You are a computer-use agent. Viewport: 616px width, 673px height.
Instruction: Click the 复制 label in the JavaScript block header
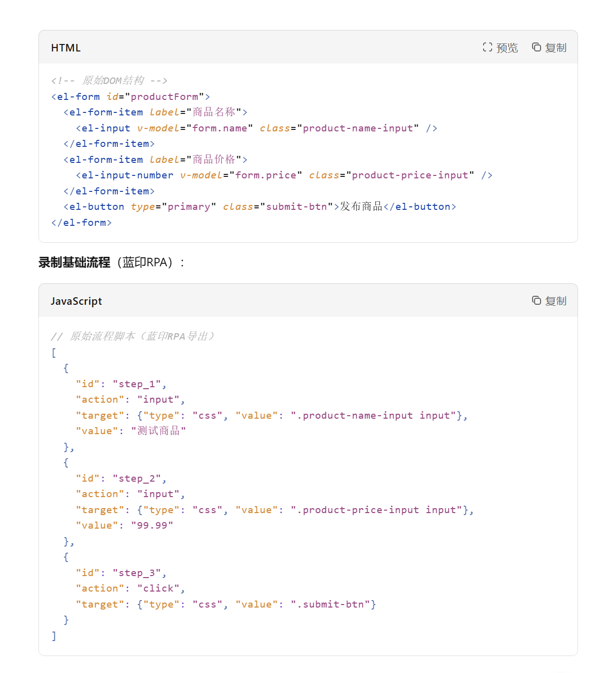tap(556, 301)
